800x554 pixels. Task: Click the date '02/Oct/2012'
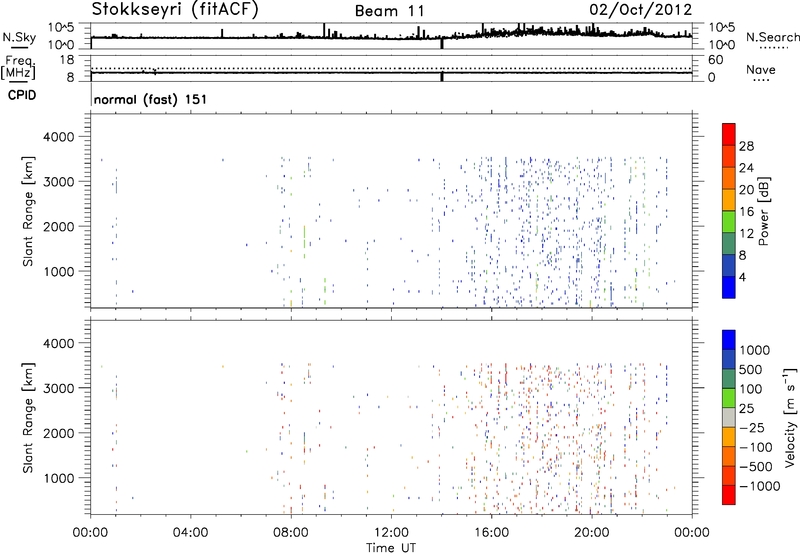(x=640, y=10)
